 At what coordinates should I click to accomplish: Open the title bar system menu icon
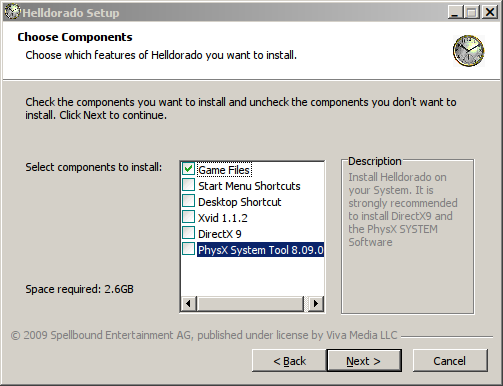point(12,12)
